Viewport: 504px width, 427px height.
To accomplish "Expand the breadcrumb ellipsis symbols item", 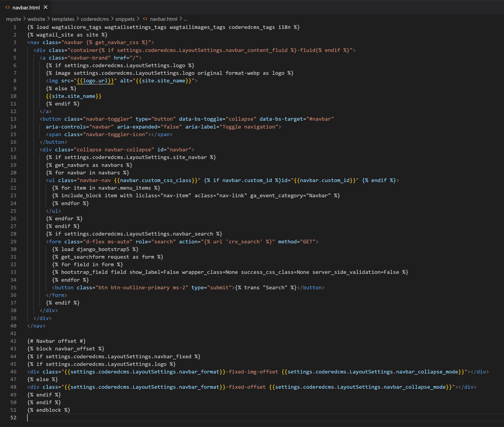I will pos(186,19).
